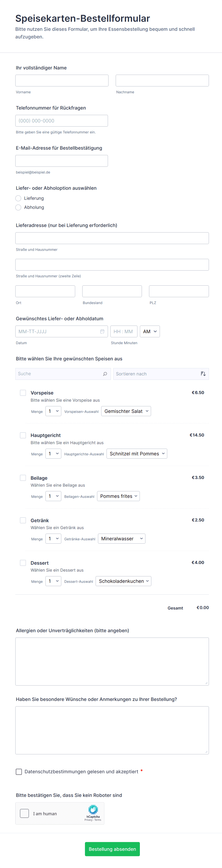Click the search magnifier icon

[x=105, y=374]
